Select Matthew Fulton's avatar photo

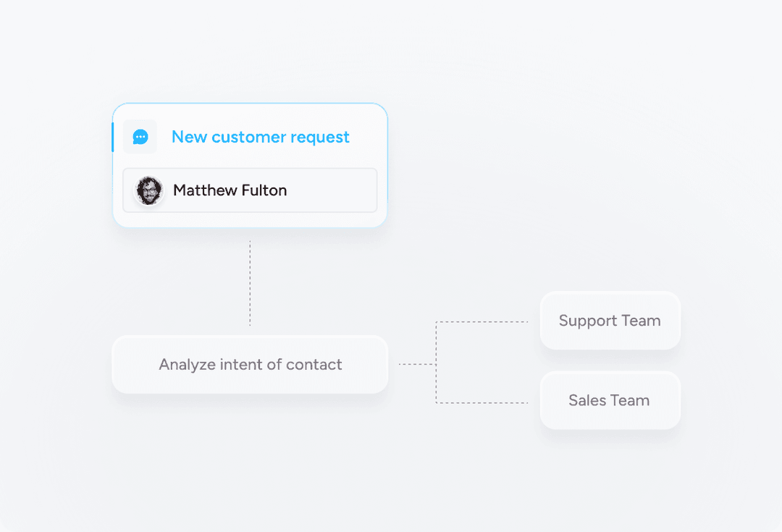point(148,190)
